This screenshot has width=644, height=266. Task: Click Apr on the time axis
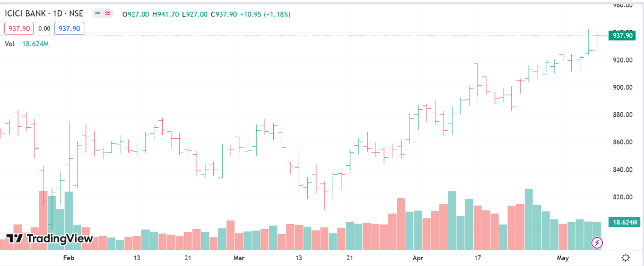(x=418, y=258)
